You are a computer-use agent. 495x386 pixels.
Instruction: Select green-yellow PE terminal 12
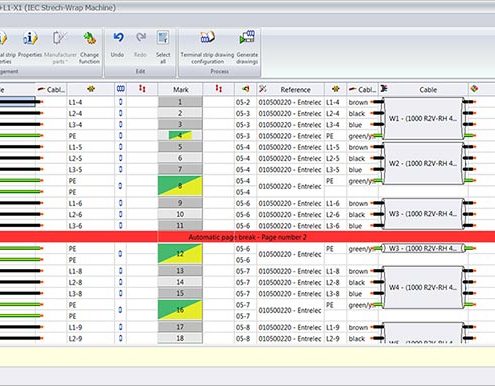[x=180, y=254]
